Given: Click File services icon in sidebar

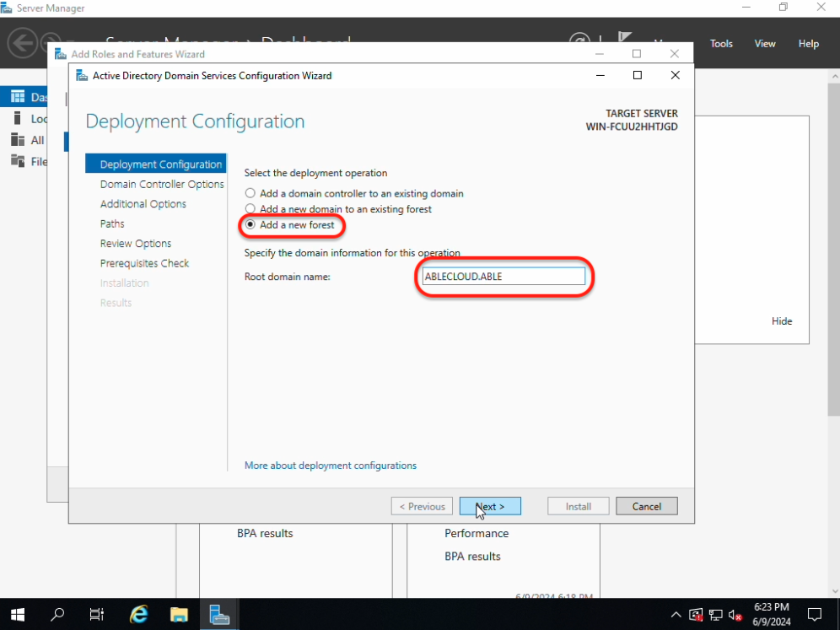Looking at the screenshot, I should click(18, 161).
